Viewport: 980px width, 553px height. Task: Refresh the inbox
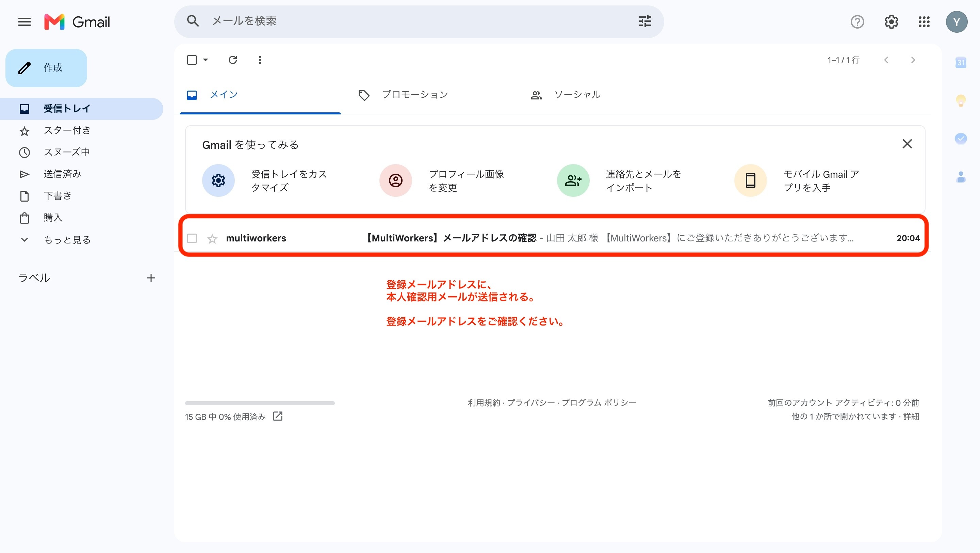pos(233,60)
